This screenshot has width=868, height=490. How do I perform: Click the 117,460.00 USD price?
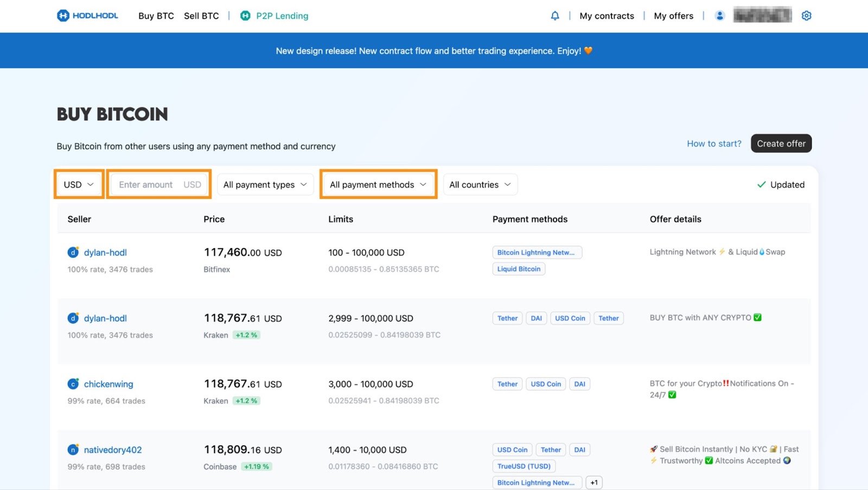[x=242, y=252]
